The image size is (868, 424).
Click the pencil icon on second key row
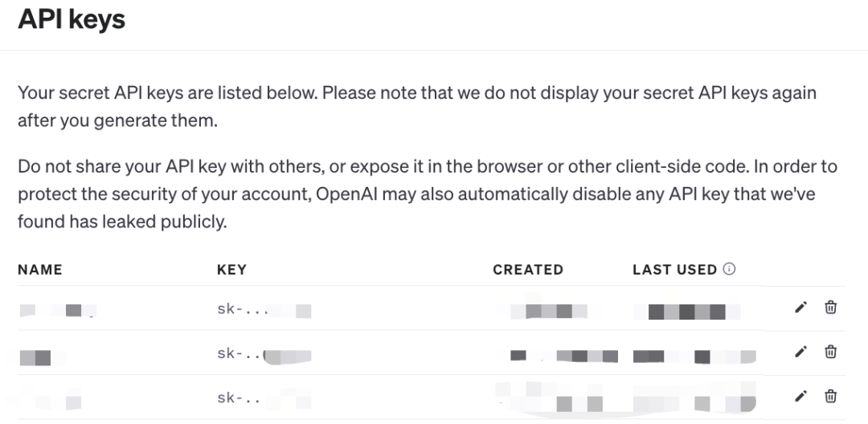point(800,352)
